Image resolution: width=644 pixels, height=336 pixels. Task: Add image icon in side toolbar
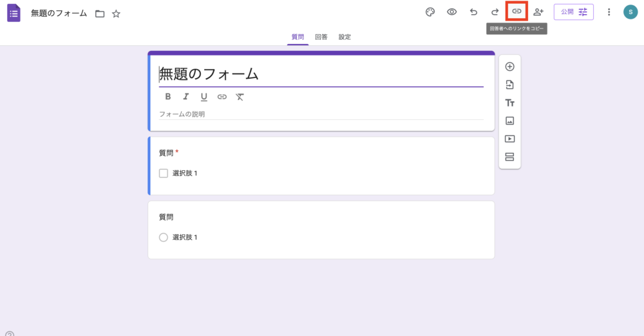[x=509, y=121]
